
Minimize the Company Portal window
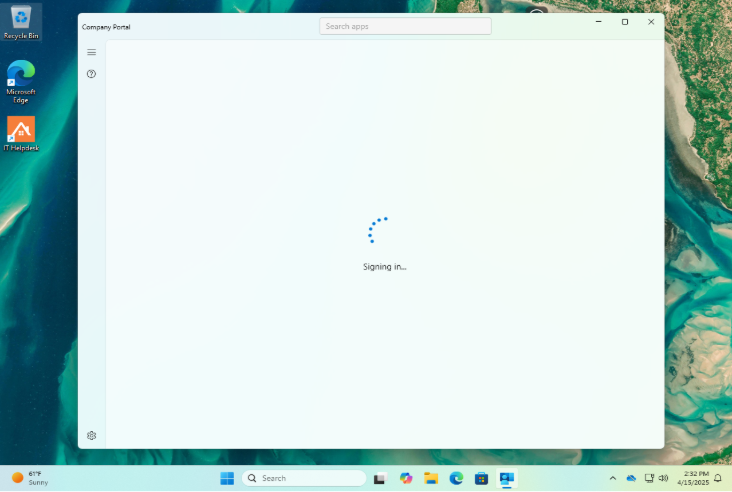598,22
